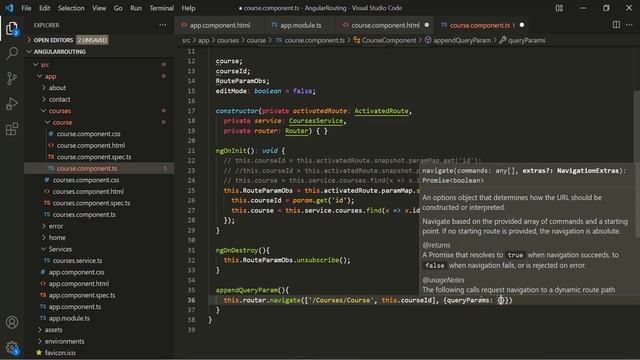Open the Source Control view icon
640x360 pixels.
[12, 78]
